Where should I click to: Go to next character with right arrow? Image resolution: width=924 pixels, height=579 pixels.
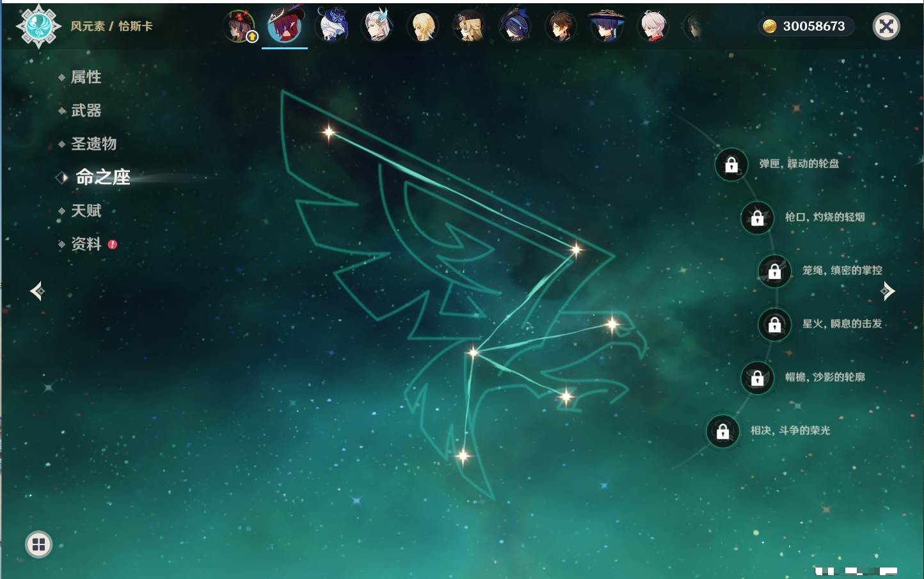(888, 291)
